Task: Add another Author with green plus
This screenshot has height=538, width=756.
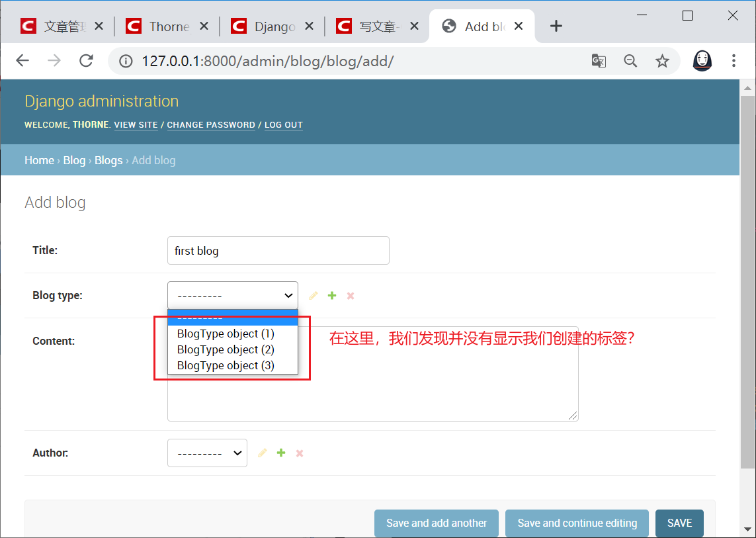Action: point(281,453)
